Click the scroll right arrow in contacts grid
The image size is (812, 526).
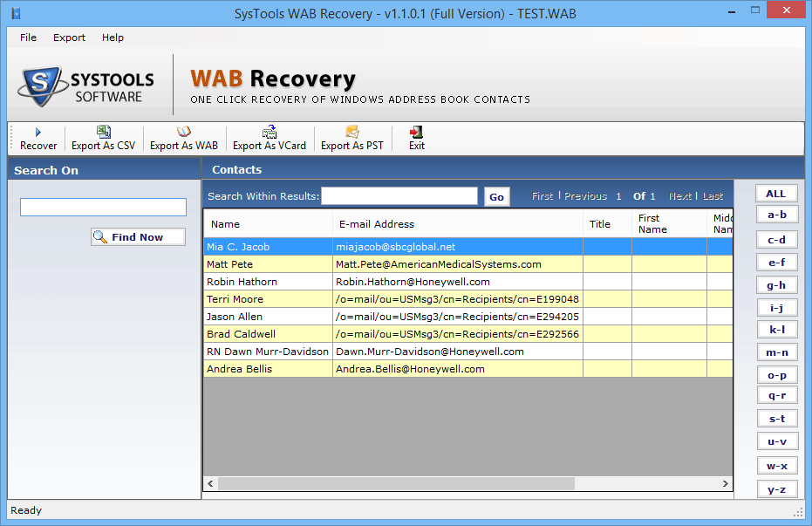click(x=726, y=483)
